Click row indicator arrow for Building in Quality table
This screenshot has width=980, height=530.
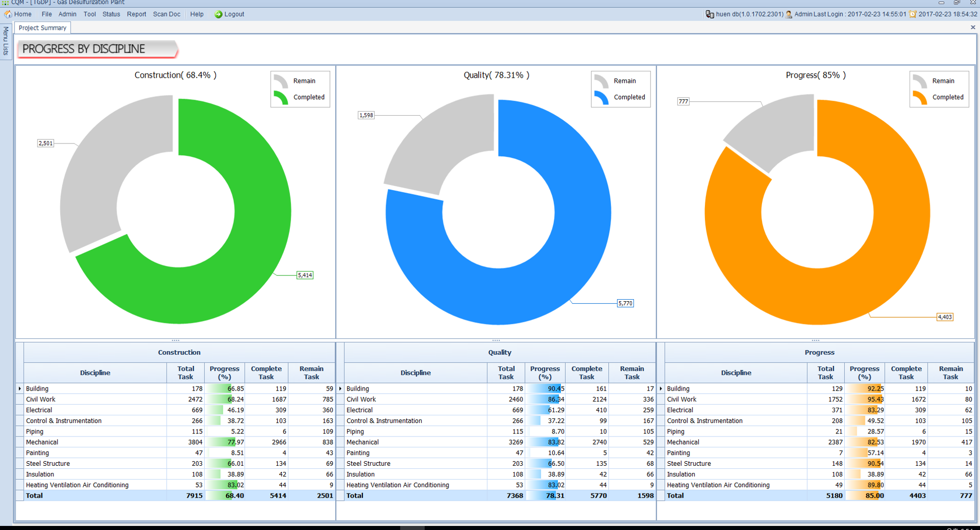(x=340, y=389)
